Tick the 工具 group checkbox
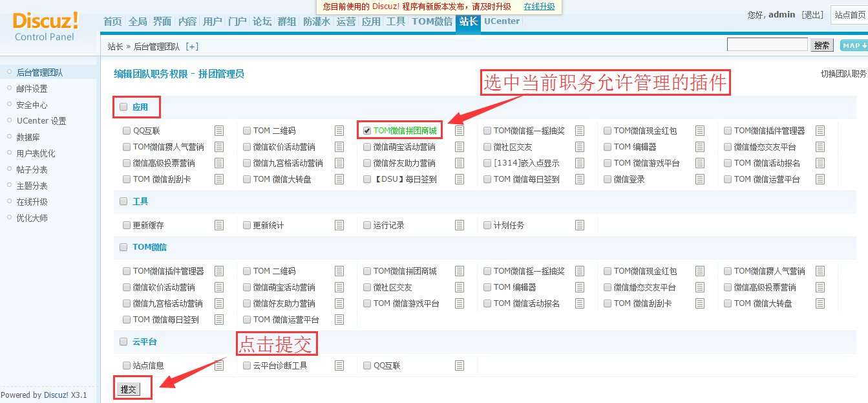 123,201
